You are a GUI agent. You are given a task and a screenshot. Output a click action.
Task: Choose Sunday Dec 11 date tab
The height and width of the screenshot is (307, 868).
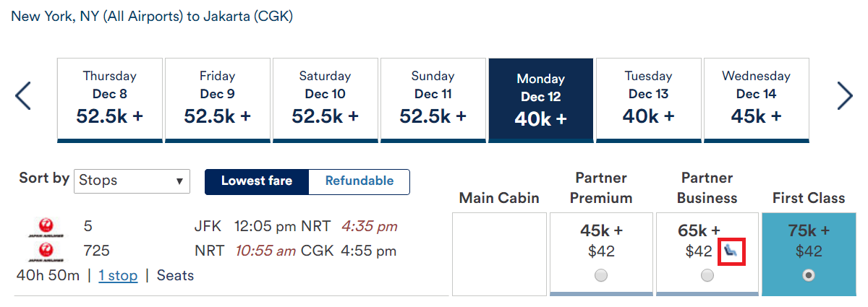[433, 100]
